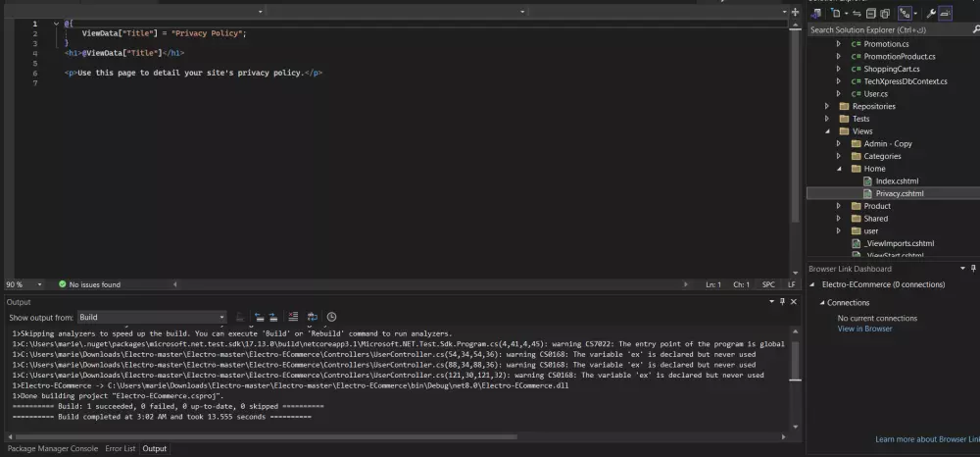Click the Clear All output icon
This screenshot has width=980, height=457.
293,317
